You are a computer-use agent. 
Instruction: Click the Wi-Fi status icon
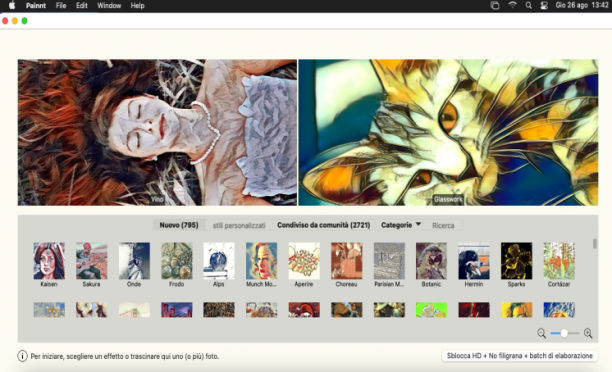(512, 5)
